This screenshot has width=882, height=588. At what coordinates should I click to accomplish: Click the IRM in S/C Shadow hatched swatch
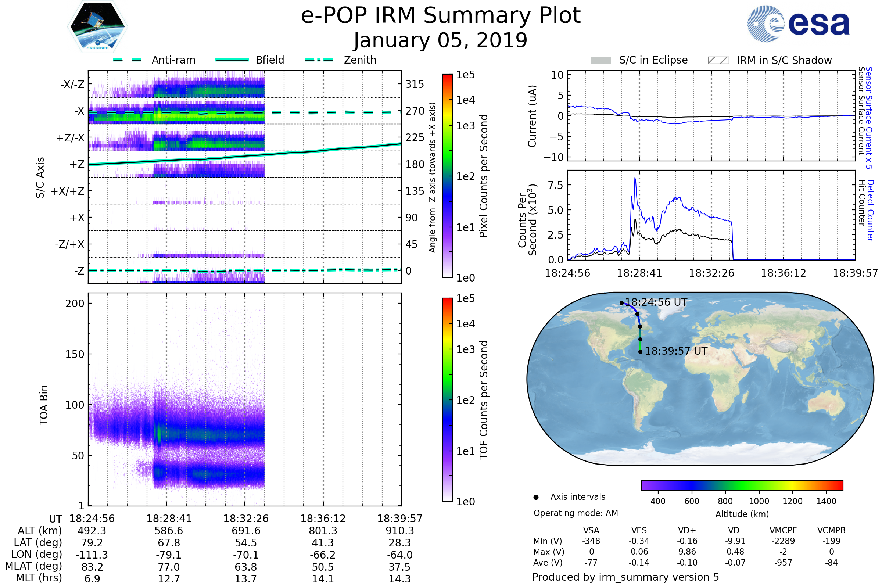pyautogui.click(x=718, y=60)
